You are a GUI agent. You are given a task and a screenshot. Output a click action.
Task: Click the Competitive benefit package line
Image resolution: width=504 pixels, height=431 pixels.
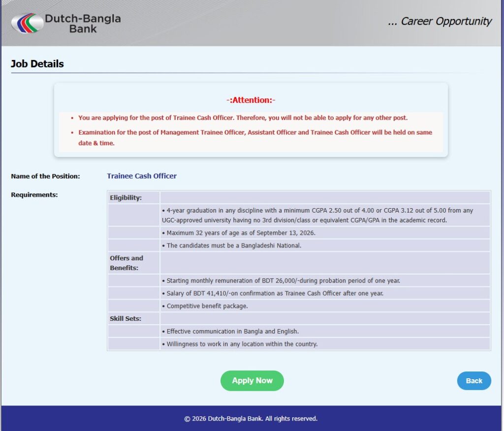tap(205, 306)
